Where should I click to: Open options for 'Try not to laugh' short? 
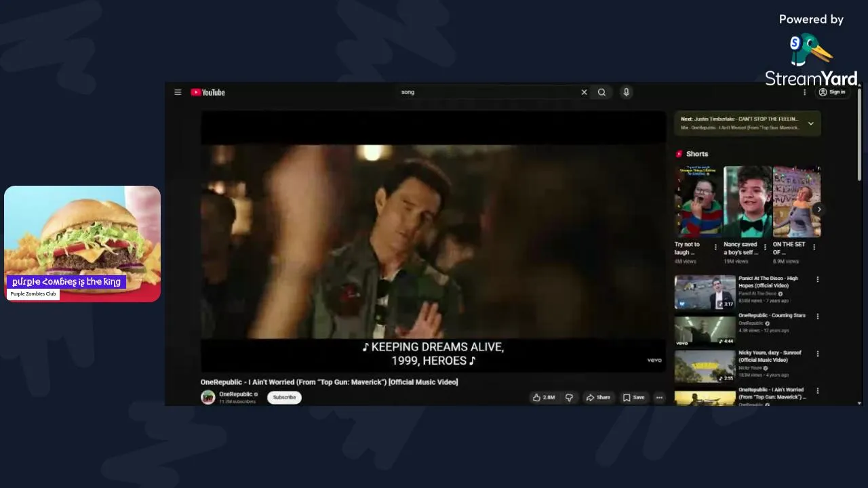coord(715,247)
